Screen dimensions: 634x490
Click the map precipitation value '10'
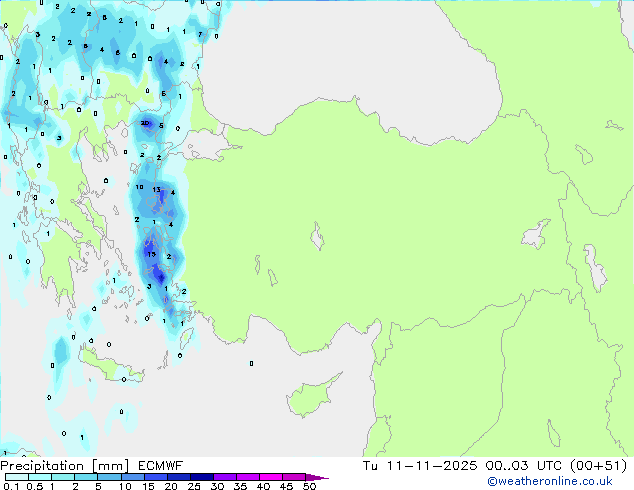[x=139, y=187]
